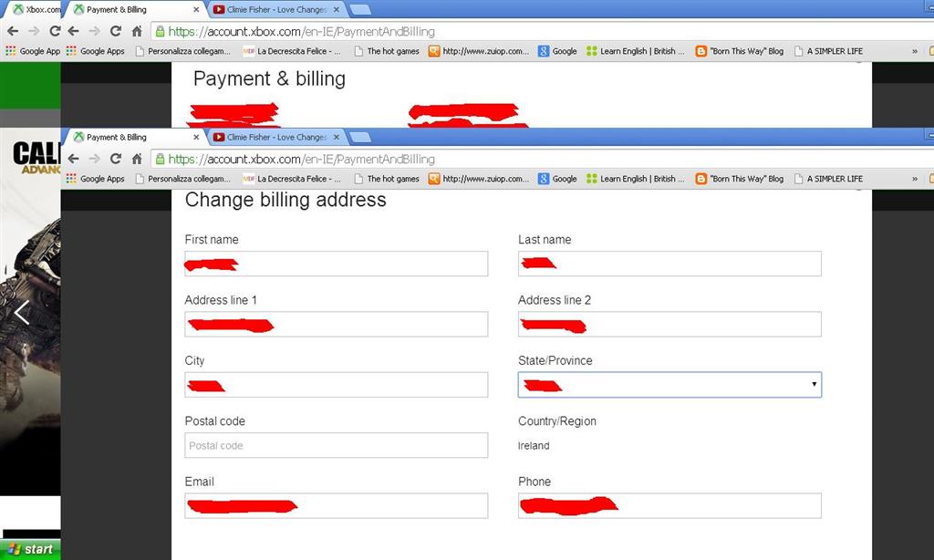Open "Born This Way" Blog bookmark, front window

(740, 179)
